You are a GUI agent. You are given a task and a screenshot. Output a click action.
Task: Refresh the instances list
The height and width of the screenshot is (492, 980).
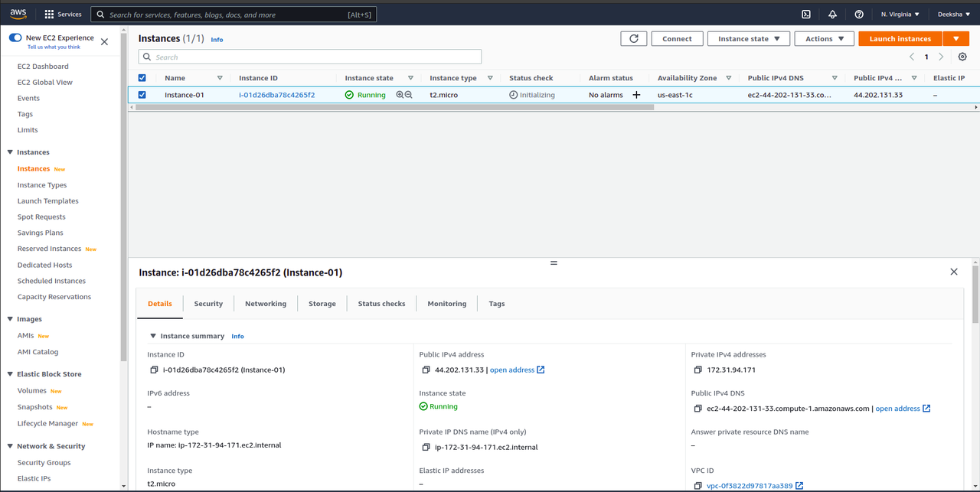[x=633, y=39]
